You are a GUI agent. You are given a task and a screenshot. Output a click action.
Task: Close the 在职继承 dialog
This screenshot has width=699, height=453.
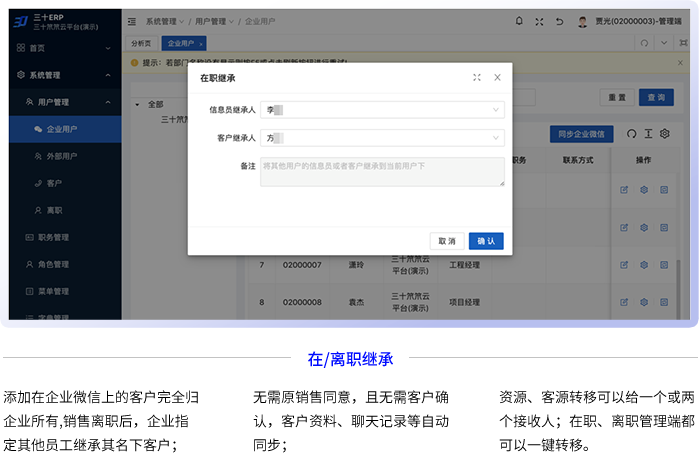pyautogui.click(x=497, y=77)
